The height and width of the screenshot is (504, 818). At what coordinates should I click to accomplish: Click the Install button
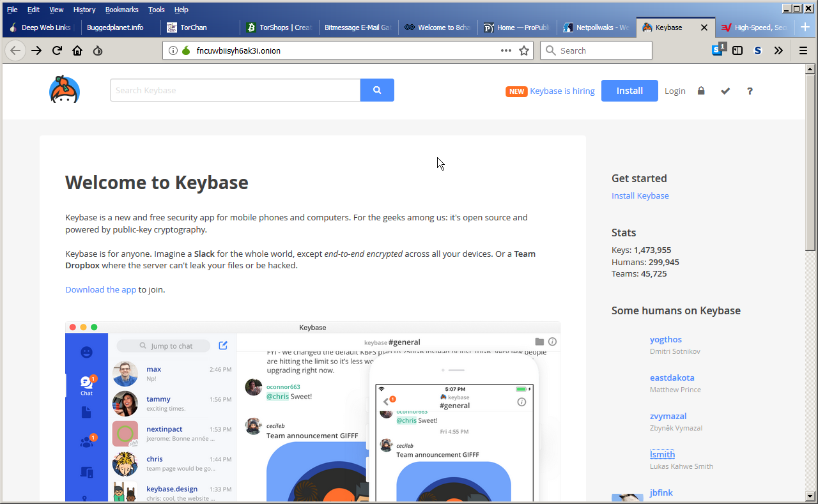(x=629, y=91)
